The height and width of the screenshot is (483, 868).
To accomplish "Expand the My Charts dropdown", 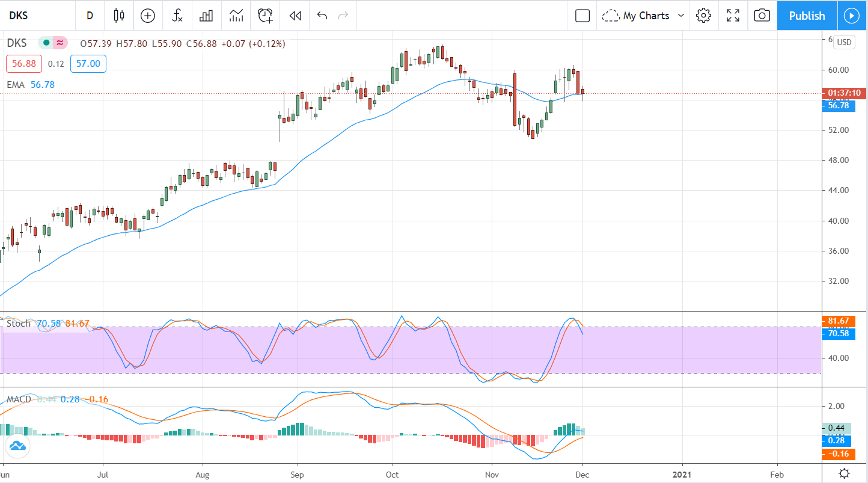I will 644,16.
